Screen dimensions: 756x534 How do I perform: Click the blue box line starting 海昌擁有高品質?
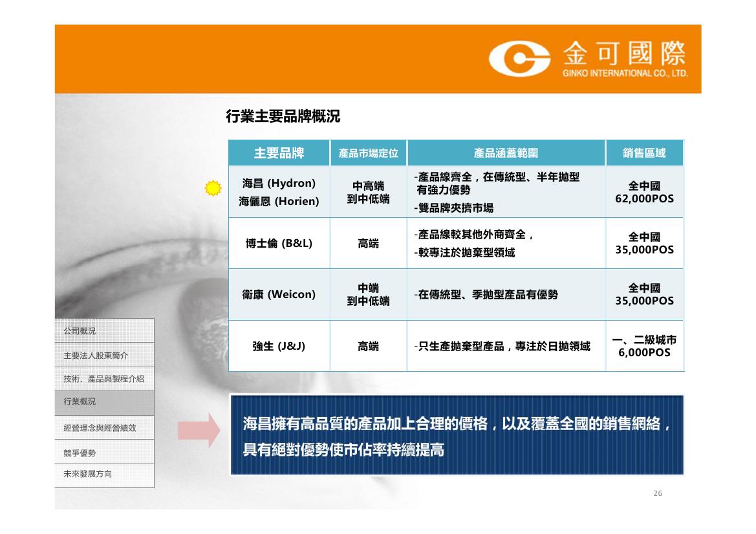point(457,423)
